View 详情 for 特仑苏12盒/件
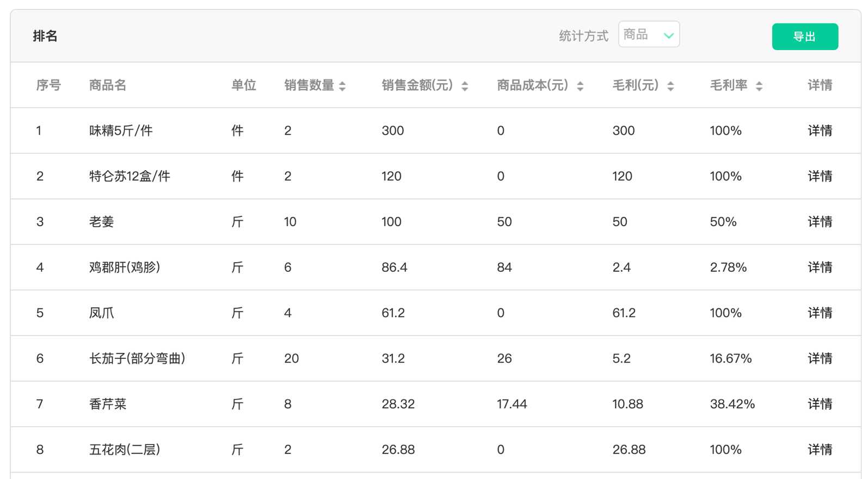The image size is (868, 479). coord(820,176)
